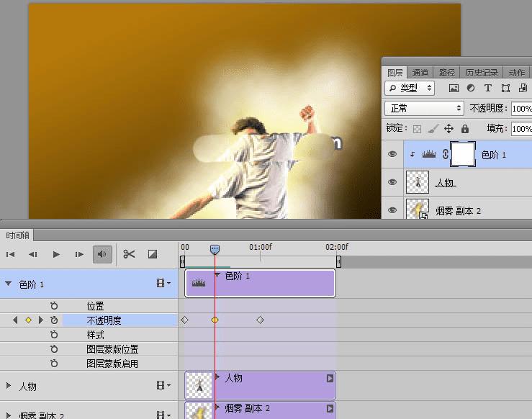
Task: Switch to the 动作 tab
Action: (x=517, y=73)
